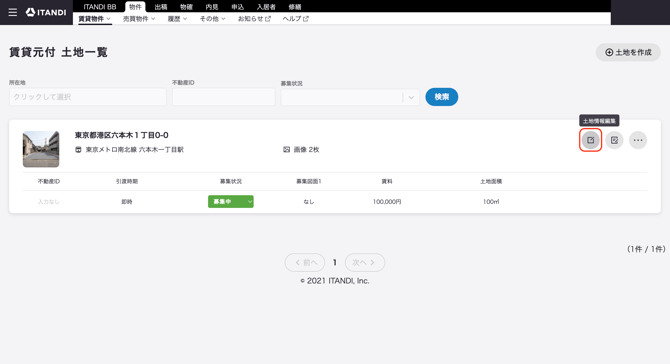Screen dimensions: 670x364
Task: Open the 物確 tab
Action: 186,7
